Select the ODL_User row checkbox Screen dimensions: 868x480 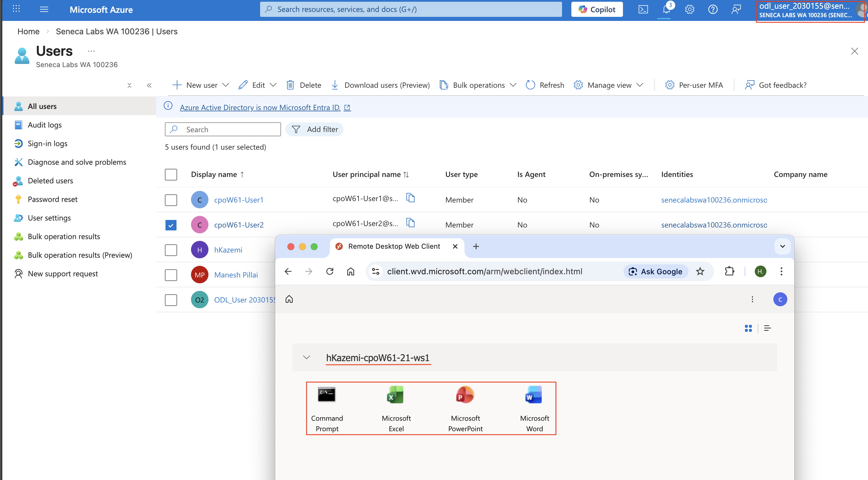click(x=171, y=300)
